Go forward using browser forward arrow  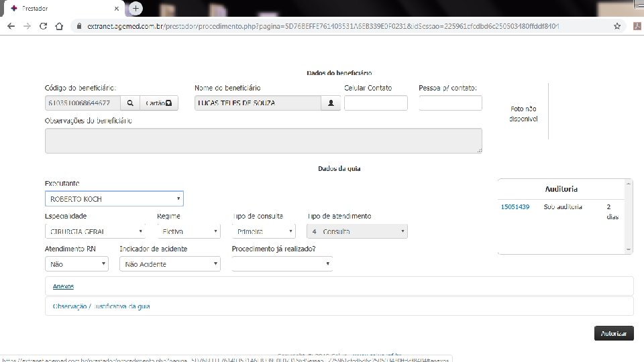click(27, 26)
